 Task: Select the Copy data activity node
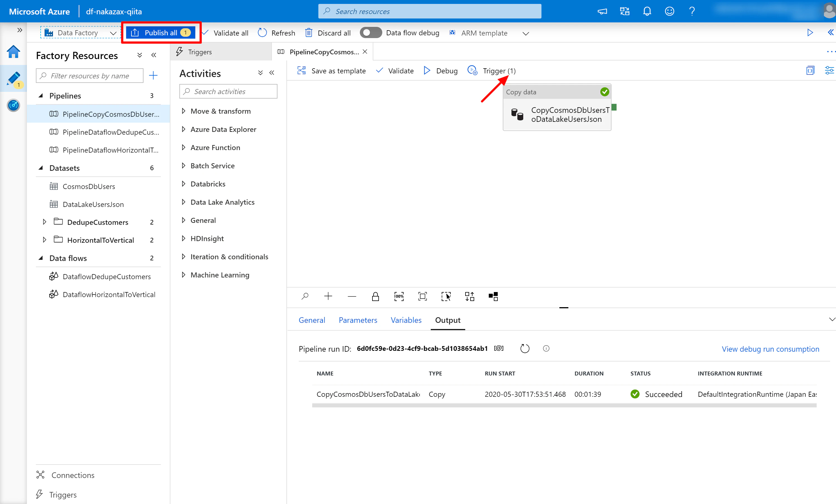[557, 107]
